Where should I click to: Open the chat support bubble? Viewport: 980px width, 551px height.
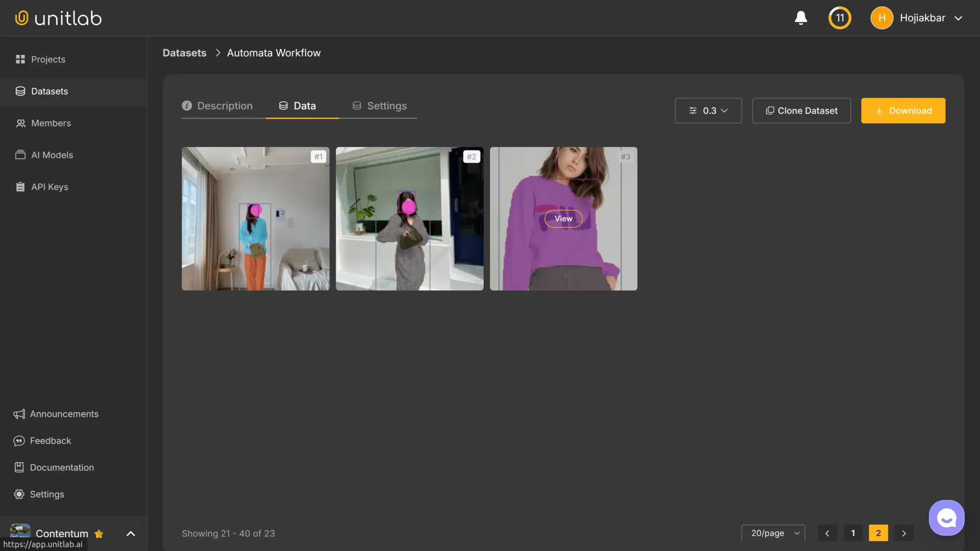point(946,517)
